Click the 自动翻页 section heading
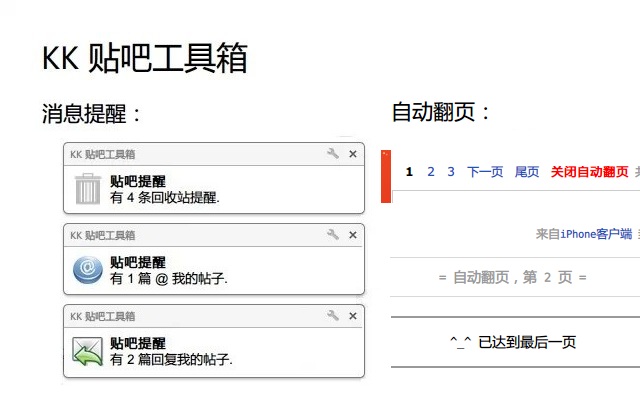The height and width of the screenshot is (400, 640). click(440, 112)
